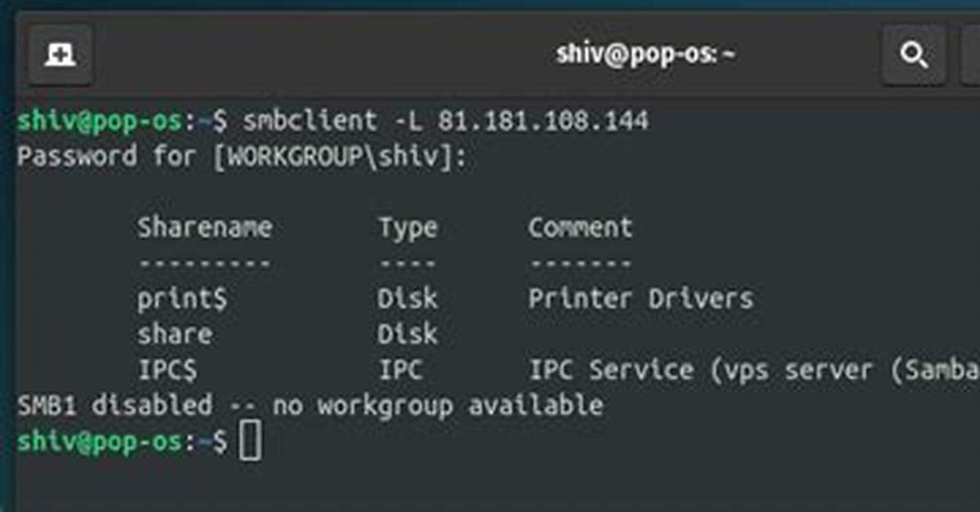Click the IPC Service comment text
This screenshot has width=980, height=512.
pos(753,370)
